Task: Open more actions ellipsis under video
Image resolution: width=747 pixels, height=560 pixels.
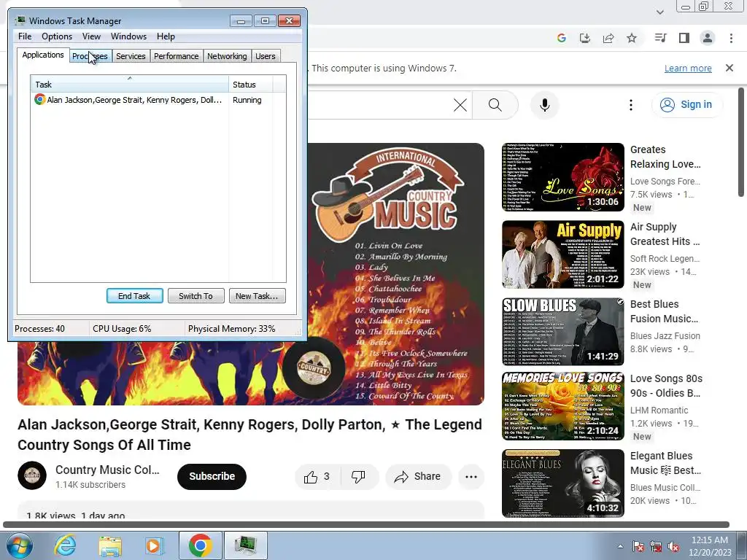Action: click(x=471, y=477)
